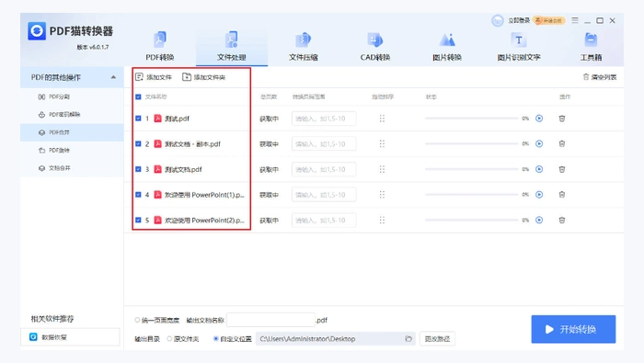Select the 原文件夹 output option
This screenshot has width=644, height=363.
tap(169, 339)
